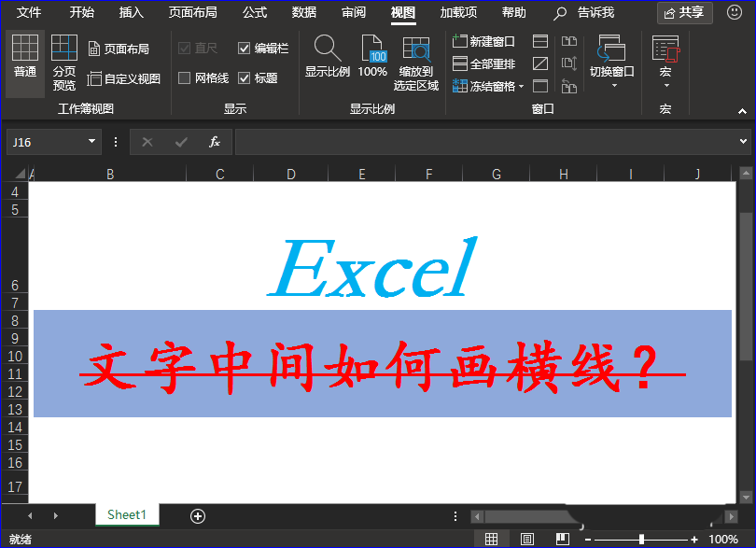
Task: Click the feedback smiley face icon
Action: (734, 12)
